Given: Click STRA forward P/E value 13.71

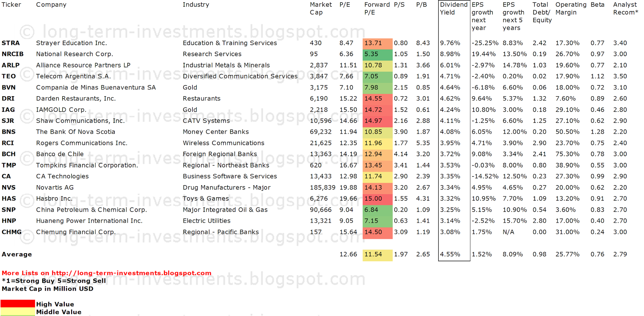Looking at the screenshot, I should click(377, 43).
